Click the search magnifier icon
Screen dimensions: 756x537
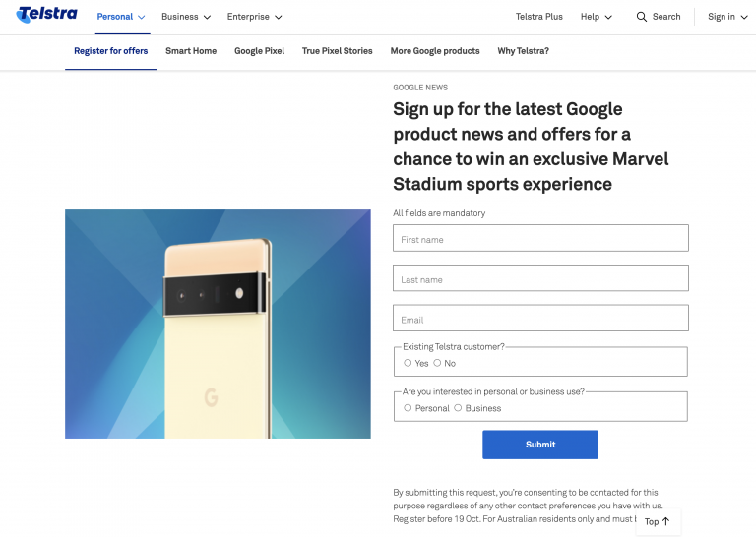point(642,17)
